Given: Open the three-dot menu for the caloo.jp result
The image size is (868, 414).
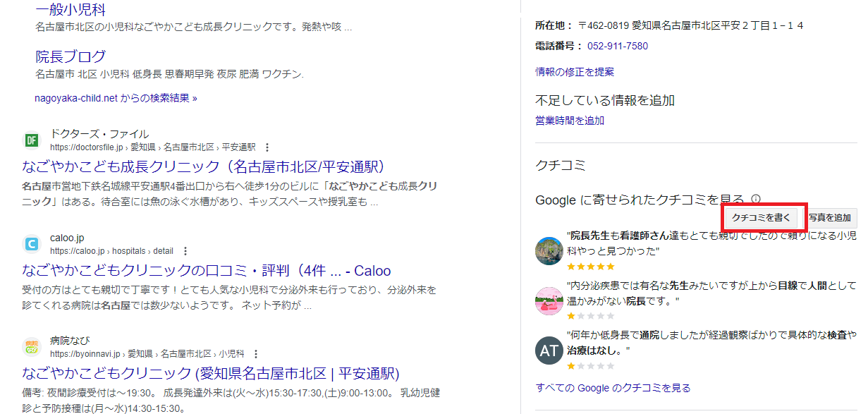Looking at the screenshot, I should tap(185, 250).
